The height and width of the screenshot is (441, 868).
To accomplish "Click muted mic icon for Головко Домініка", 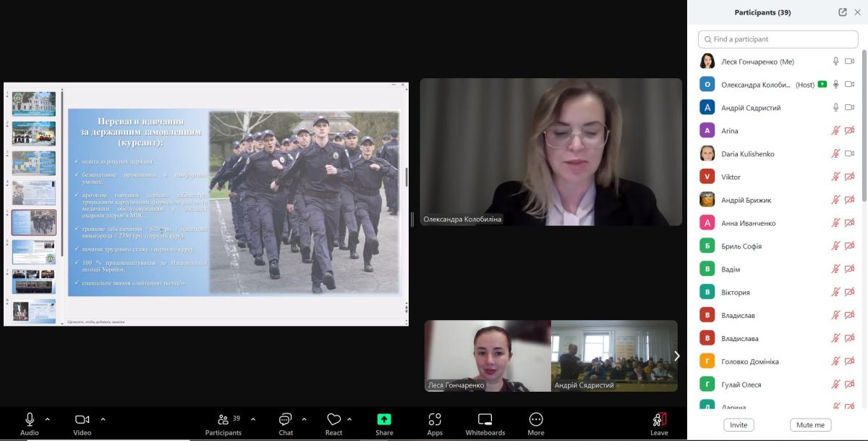I will tap(835, 361).
